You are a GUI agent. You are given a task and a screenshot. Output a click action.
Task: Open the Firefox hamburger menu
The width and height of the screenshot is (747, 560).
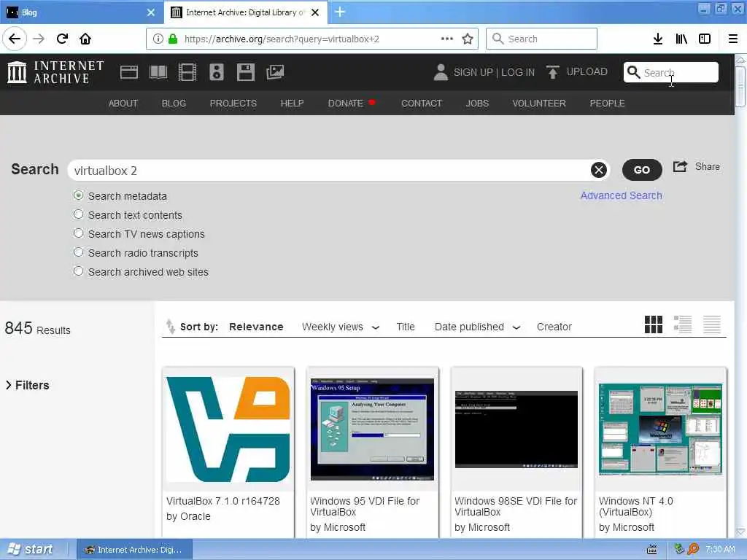(733, 39)
